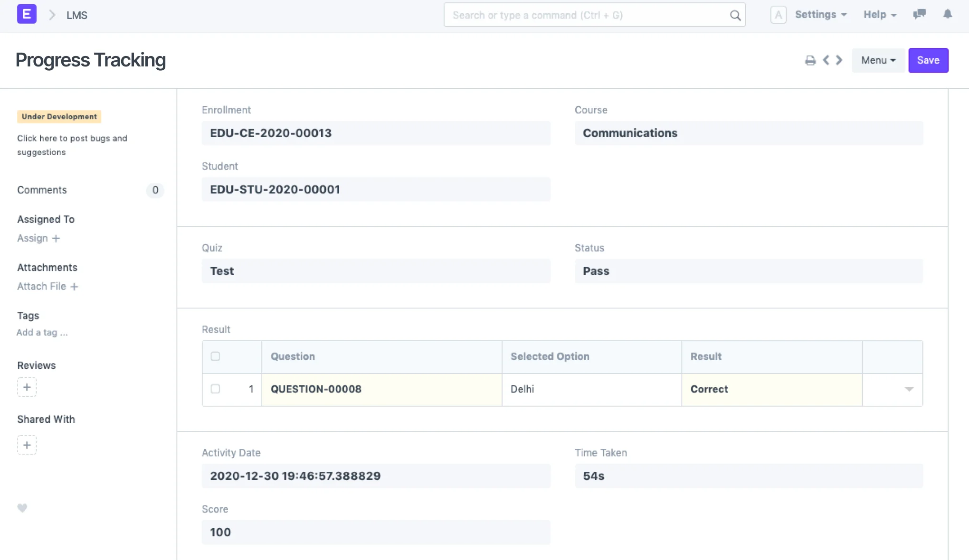Click the user avatar toggle in top bar
Screen dimensions: 969x560
coord(778,15)
